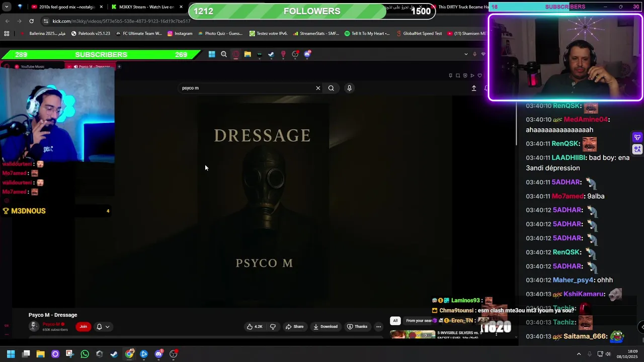
Task: Close the M3KKY Stream tab
Action: (181, 7)
